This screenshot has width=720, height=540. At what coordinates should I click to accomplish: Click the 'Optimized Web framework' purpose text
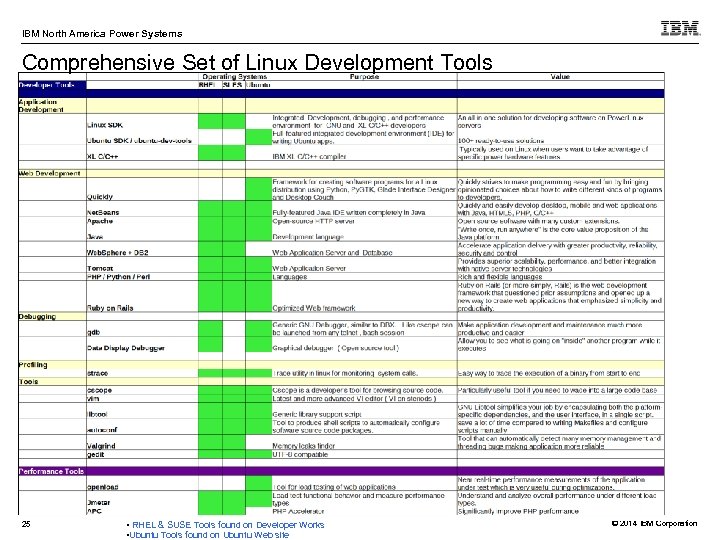click(314, 308)
